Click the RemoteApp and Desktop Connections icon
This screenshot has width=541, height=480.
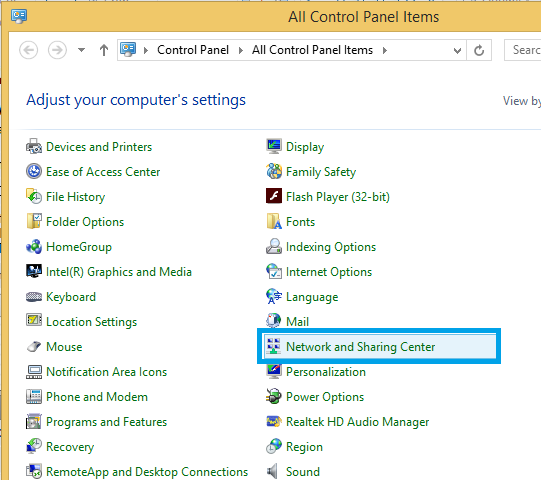click(34, 471)
